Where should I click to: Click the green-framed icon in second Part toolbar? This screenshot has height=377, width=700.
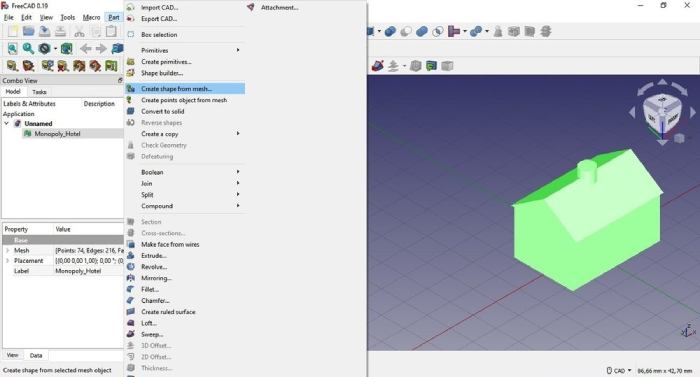[431, 66]
